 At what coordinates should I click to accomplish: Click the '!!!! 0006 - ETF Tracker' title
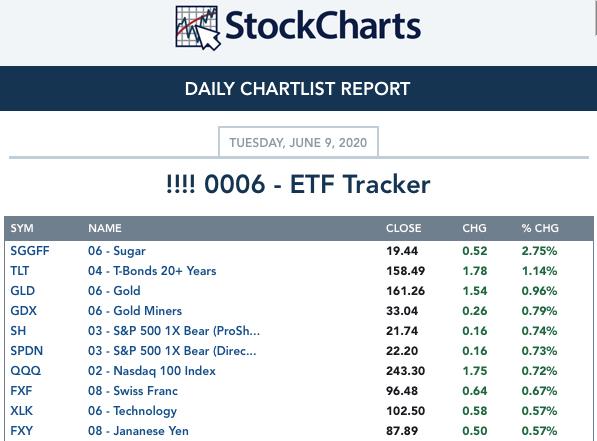[298, 184]
